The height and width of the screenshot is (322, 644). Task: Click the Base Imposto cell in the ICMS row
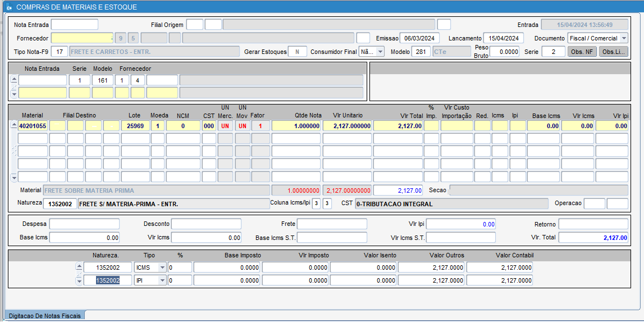[x=227, y=267]
